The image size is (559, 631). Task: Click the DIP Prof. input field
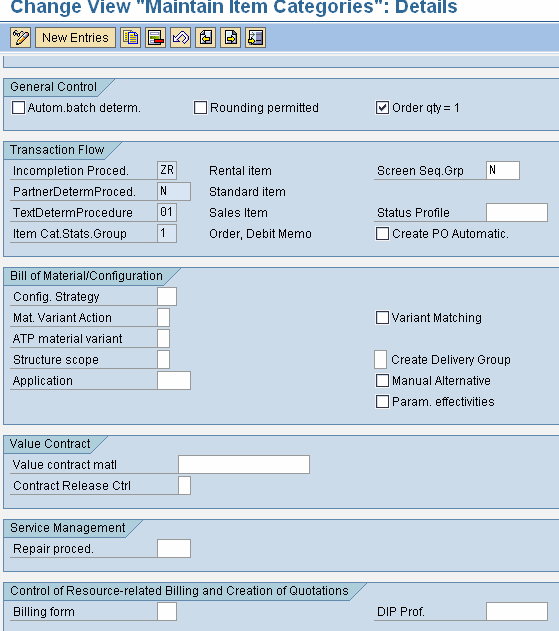pos(517,612)
